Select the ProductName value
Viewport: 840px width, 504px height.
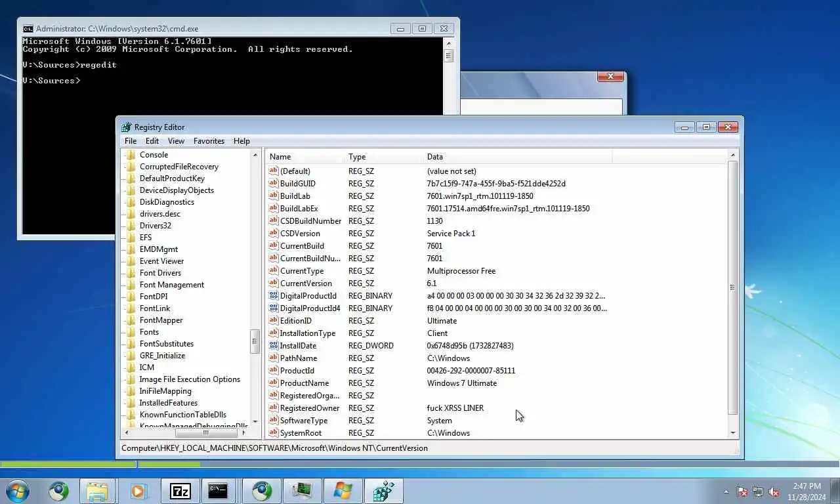pos(304,383)
